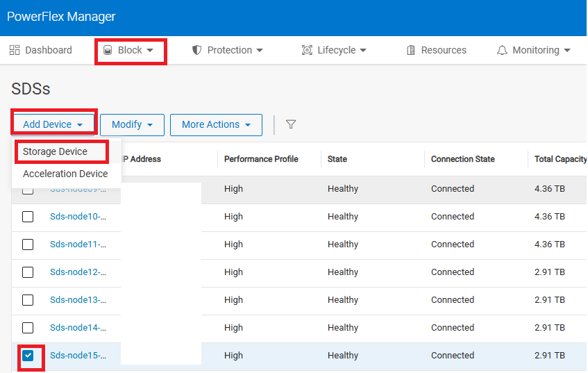Check the box for Sds-node11
This screenshot has height=373, width=588.
(28, 244)
